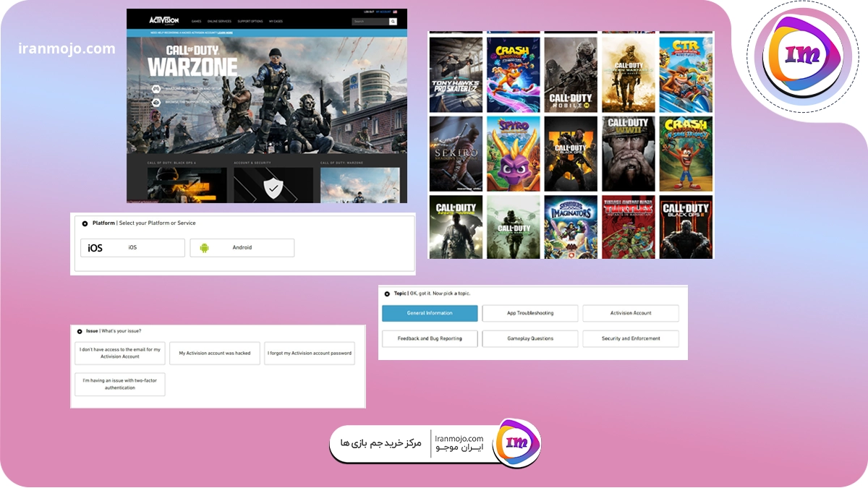Open the My Cases menu
This screenshot has width=868, height=488.
tap(276, 22)
